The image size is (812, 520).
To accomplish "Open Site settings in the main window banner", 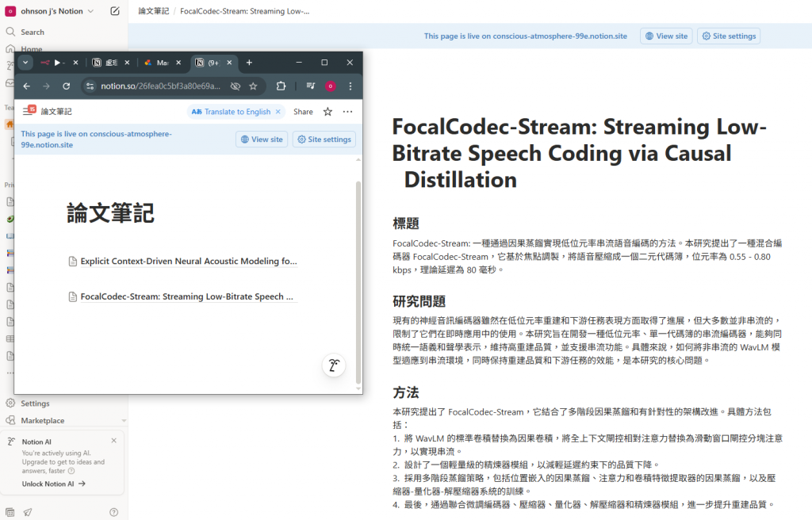I will coord(729,36).
